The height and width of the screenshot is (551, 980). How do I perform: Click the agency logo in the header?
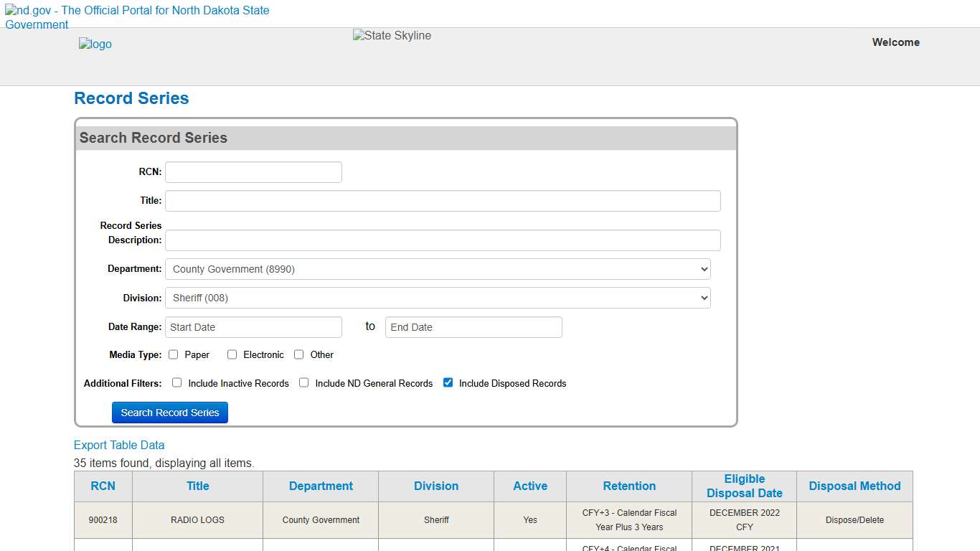pyautogui.click(x=95, y=44)
